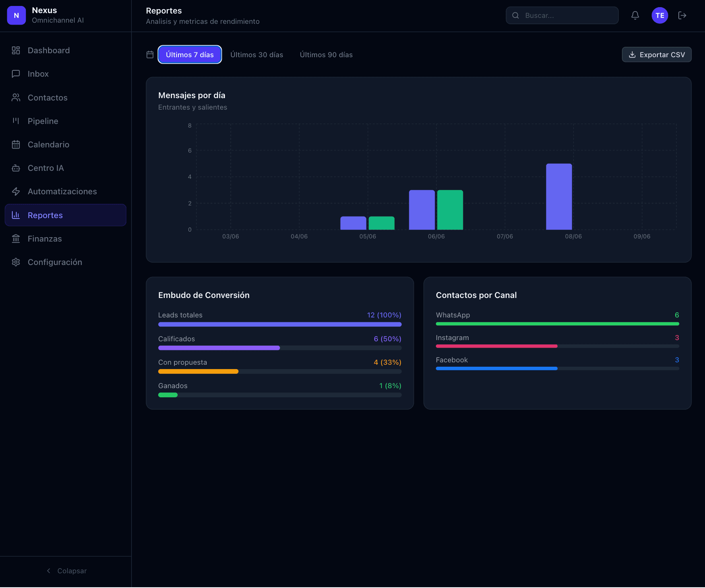705x588 pixels.
Task: Click the WhatsApp count '6'
Action: pyautogui.click(x=677, y=315)
